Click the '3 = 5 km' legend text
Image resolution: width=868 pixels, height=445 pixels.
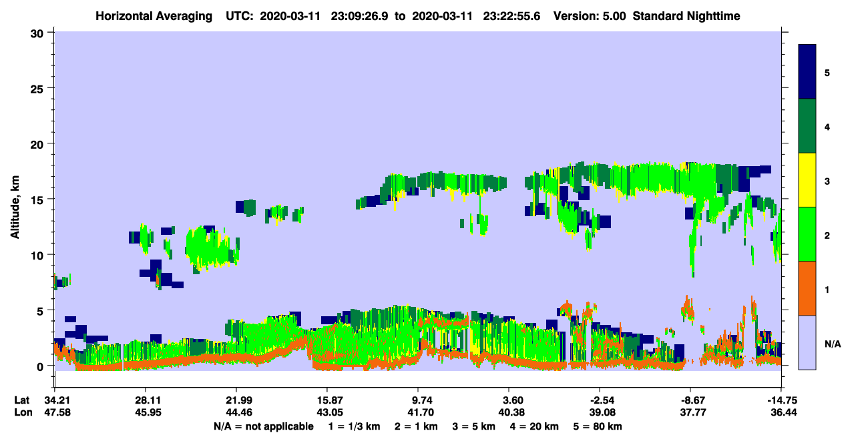pos(475,426)
